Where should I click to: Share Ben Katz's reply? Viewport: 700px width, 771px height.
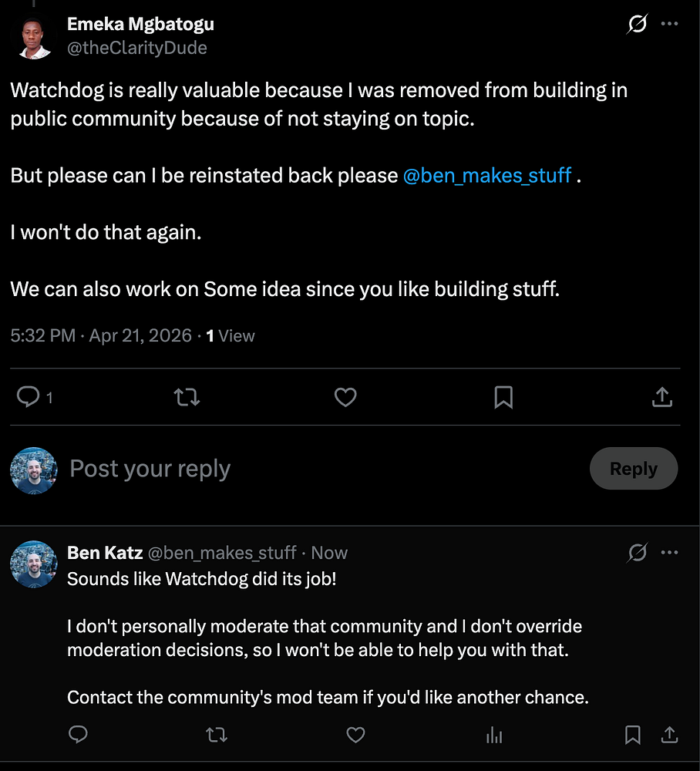point(670,736)
